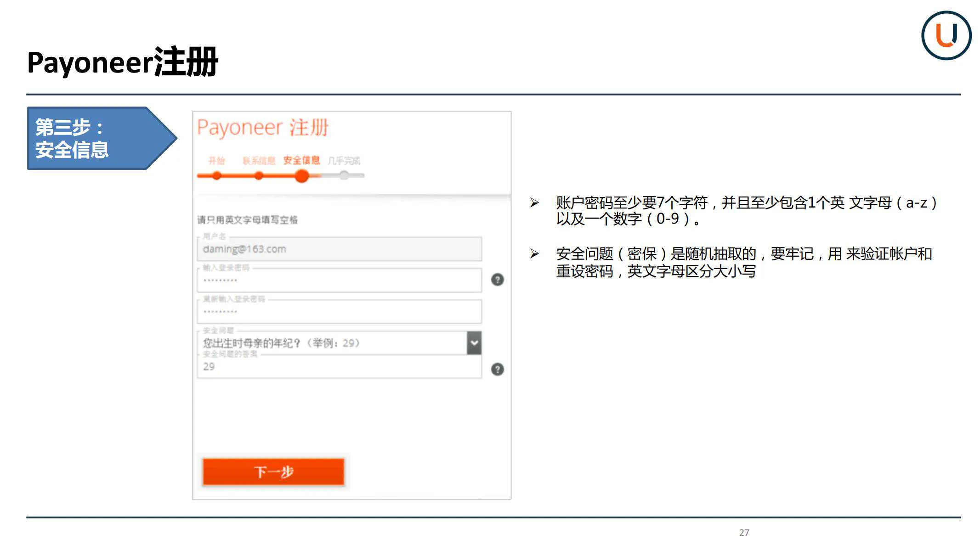The width and height of the screenshot is (980, 551).
Task: Select the 联系信息 step label
Action: click(x=258, y=161)
